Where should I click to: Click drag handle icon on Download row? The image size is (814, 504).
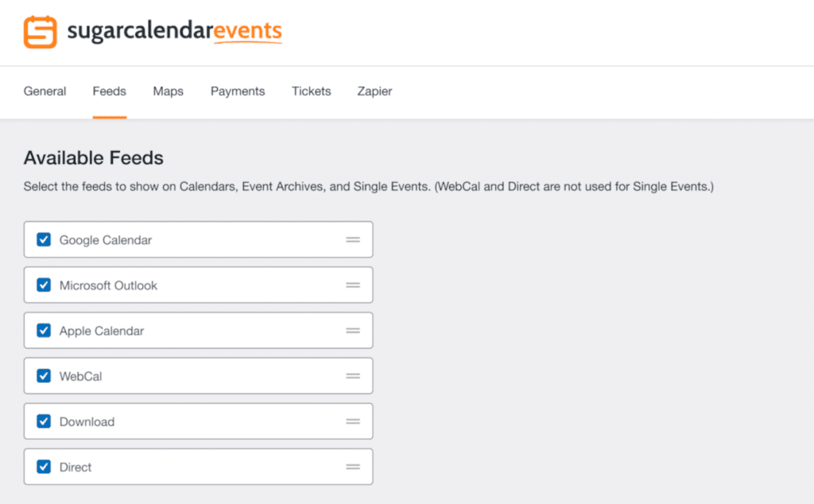click(353, 421)
